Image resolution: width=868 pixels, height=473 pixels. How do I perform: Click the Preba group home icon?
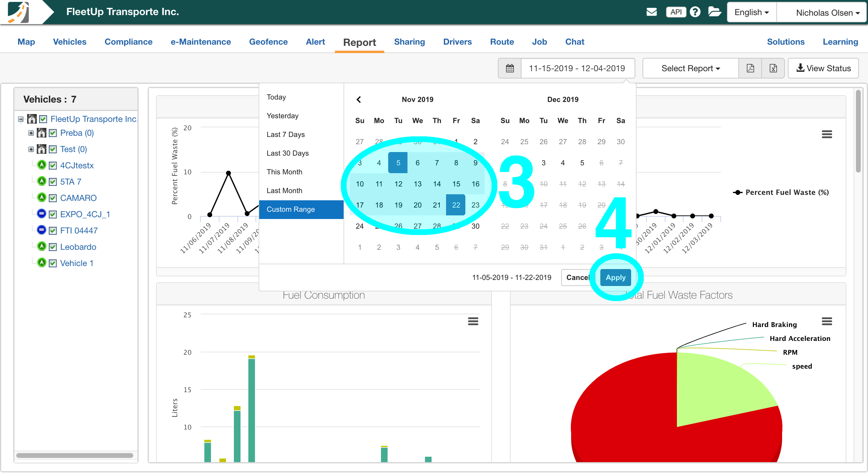point(42,133)
